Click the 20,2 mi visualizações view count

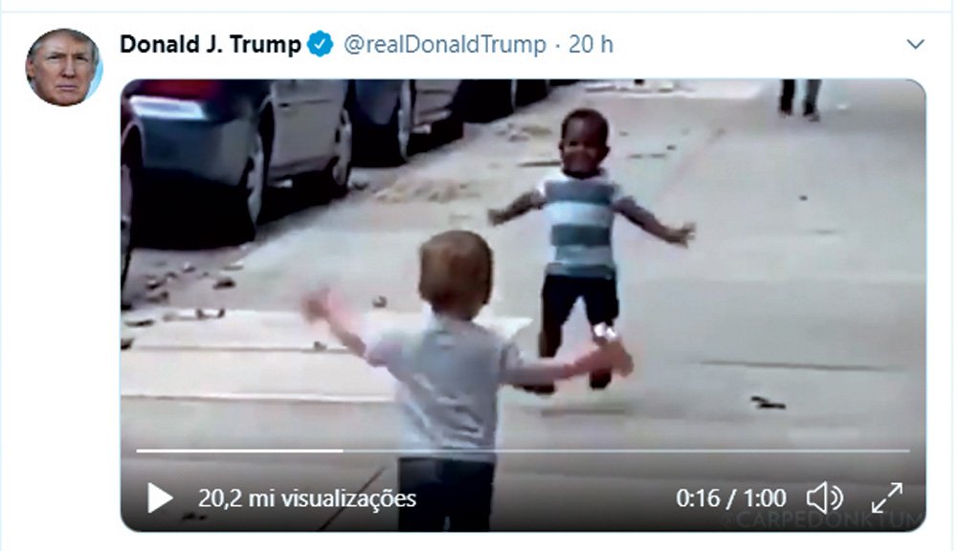[x=307, y=498]
